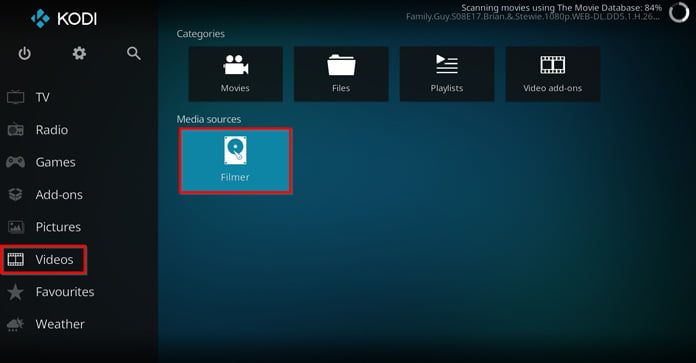The width and height of the screenshot is (696, 363).
Task: Open the Filmer media source
Action: (235, 161)
